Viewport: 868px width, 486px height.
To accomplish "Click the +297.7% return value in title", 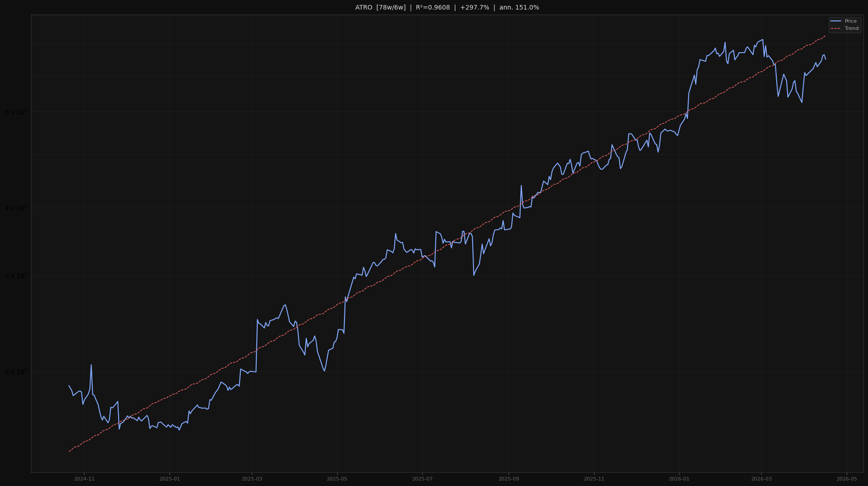I will point(475,7).
